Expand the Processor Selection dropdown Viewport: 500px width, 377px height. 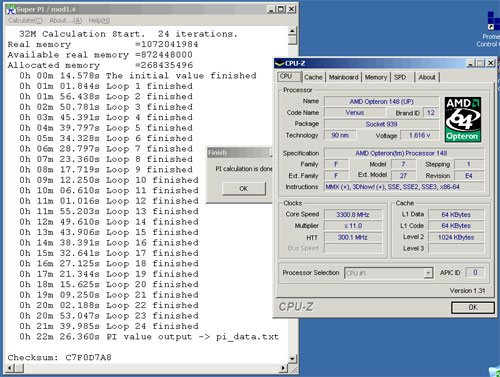(x=428, y=273)
